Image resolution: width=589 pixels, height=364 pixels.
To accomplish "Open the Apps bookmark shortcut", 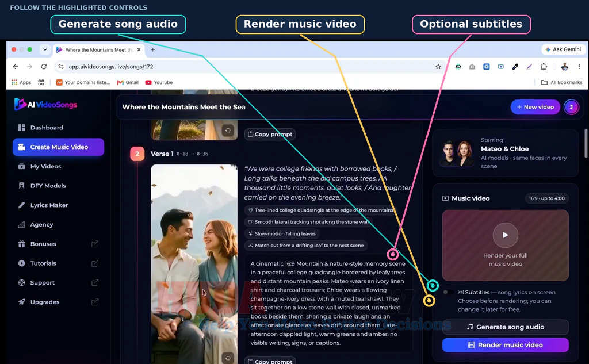I will click(x=21, y=82).
